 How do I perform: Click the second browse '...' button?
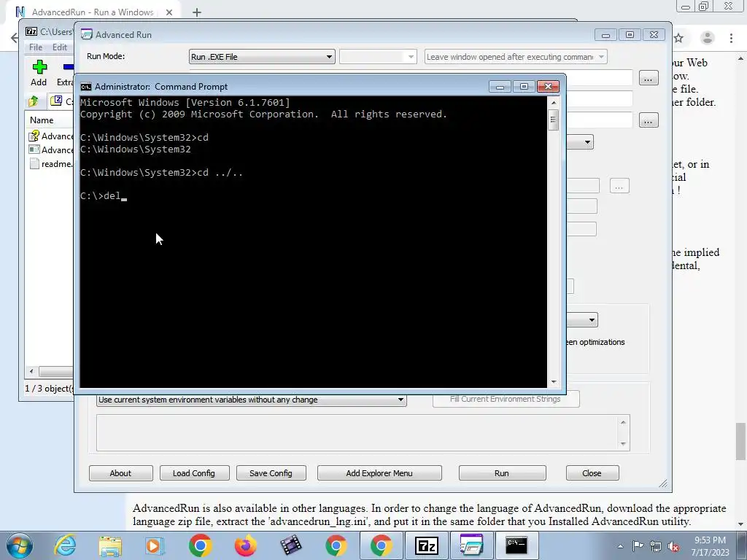pyautogui.click(x=648, y=120)
